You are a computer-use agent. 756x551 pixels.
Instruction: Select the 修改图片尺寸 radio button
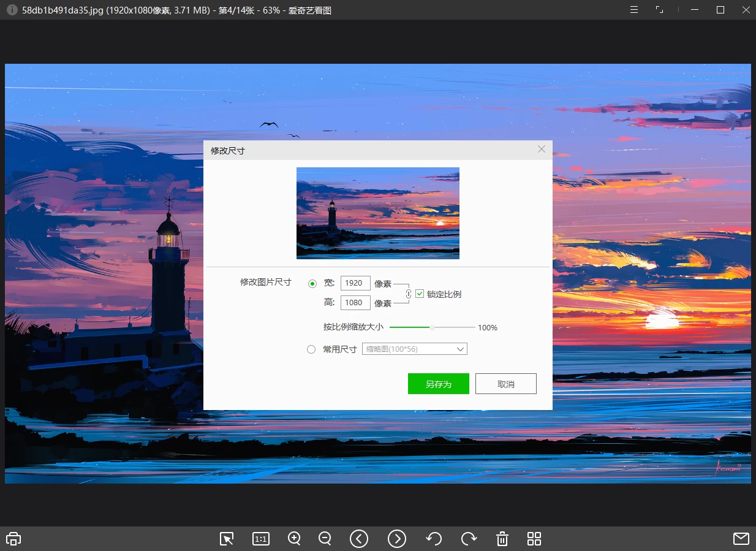coord(312,283)
